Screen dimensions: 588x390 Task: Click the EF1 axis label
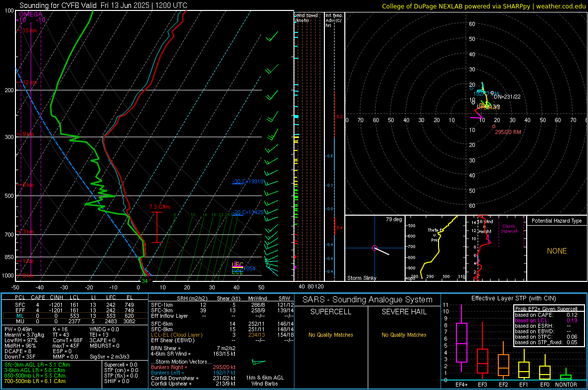[524, 385]
